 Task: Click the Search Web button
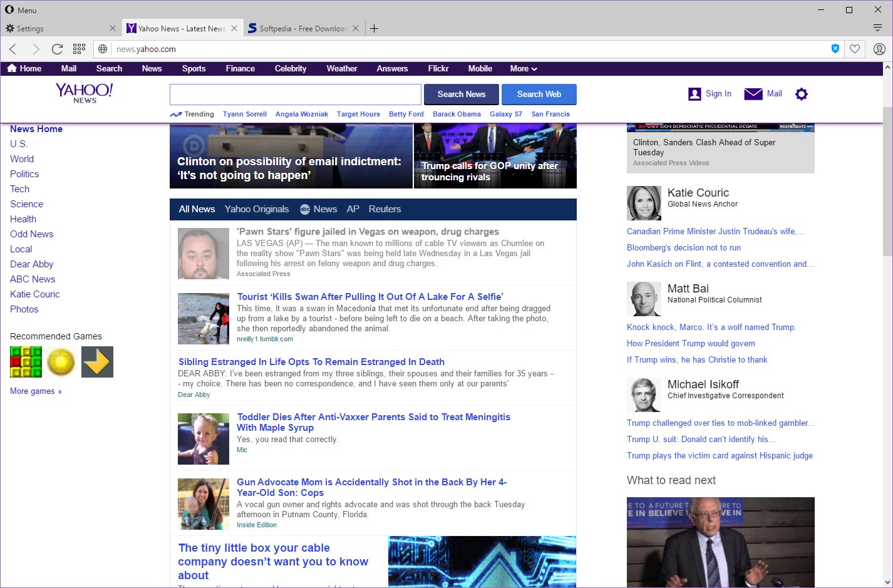tap(539, 95)
